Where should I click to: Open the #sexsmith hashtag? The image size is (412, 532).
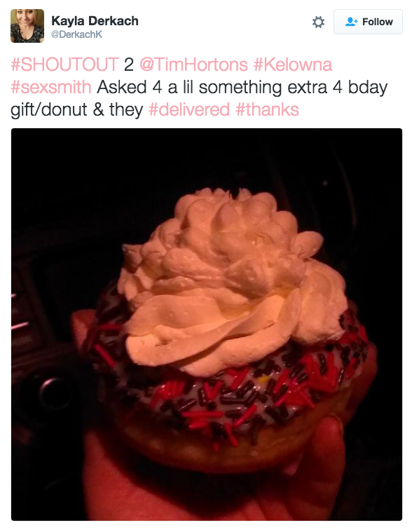(x=51, y=87)
